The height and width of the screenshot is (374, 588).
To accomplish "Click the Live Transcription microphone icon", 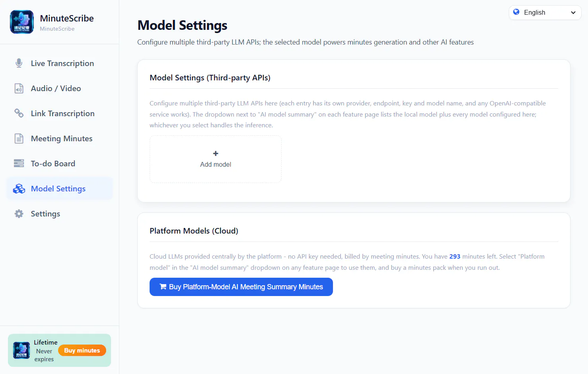I will 19,63.
